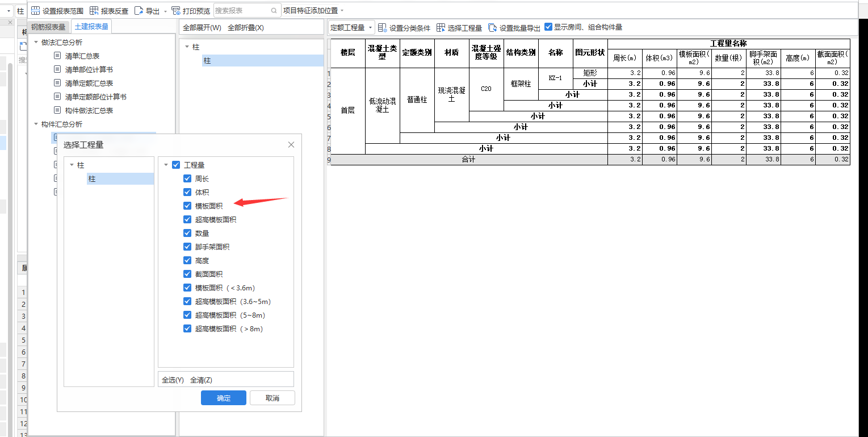The image size is (868, 437).
Task: Collapse 柱 node in the dialog tree
Action: [x=72, y=165]
